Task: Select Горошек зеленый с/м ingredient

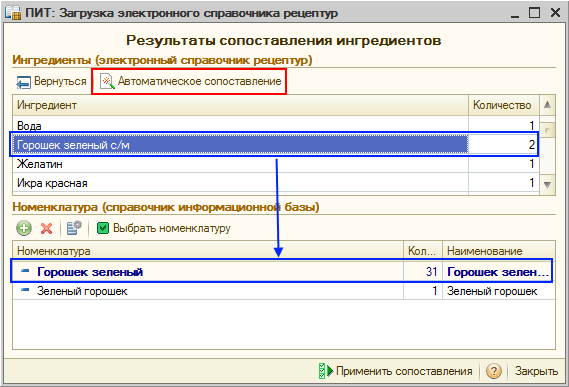Action: pyautogui.click(x=276, y=144)
